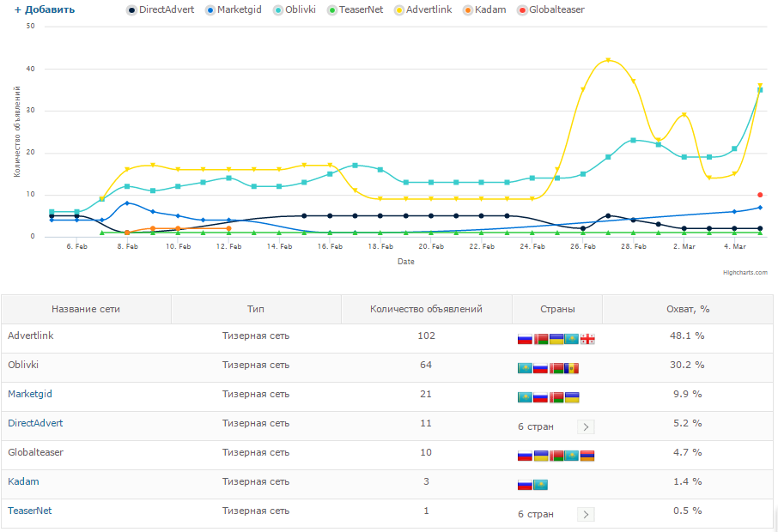Click the Belarus flag in Marketgid row
The image size is (778, 532).
tap(556, 397)
